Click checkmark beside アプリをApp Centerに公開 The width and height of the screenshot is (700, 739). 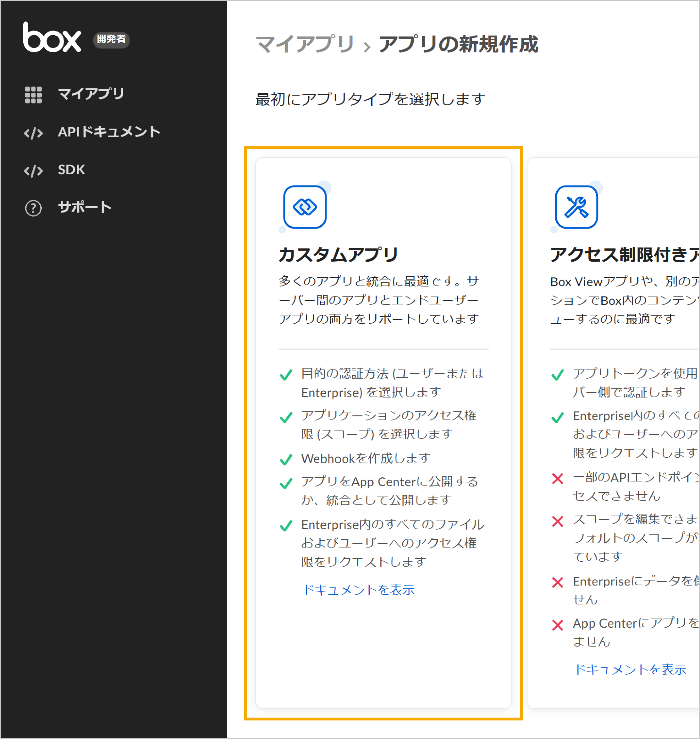pos(286,483)
